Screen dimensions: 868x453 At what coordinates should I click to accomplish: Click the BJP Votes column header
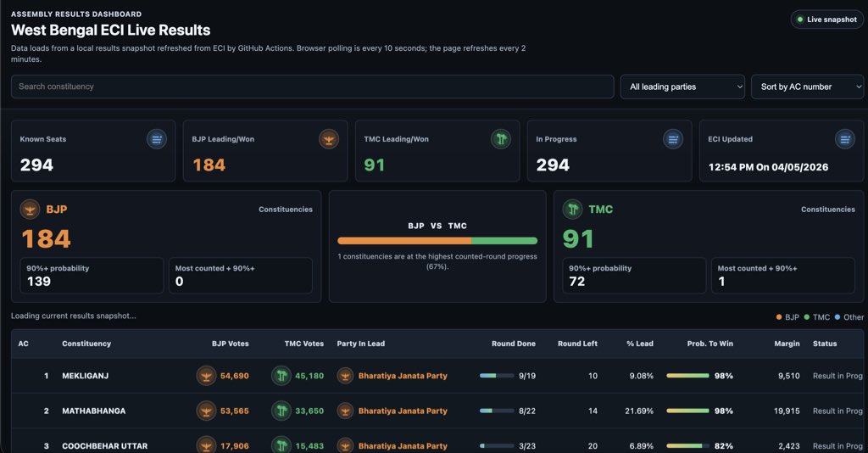[231, 344]
